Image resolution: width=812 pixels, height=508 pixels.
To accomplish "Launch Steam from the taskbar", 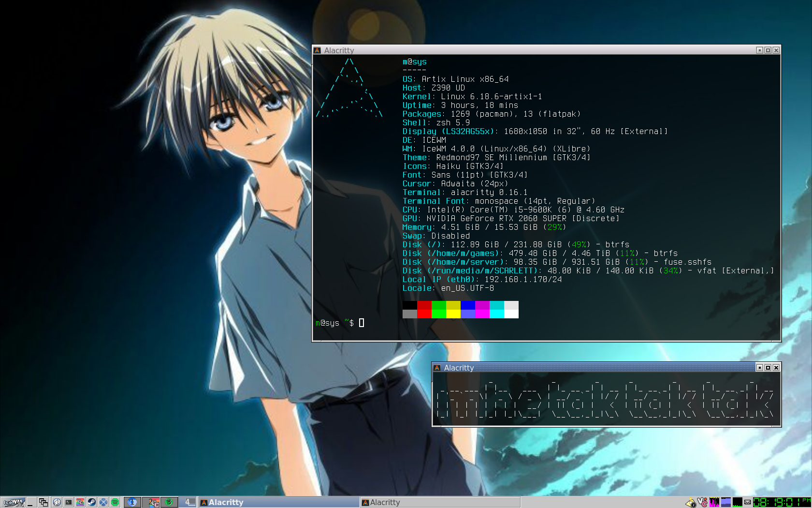I will coord(91,502).
